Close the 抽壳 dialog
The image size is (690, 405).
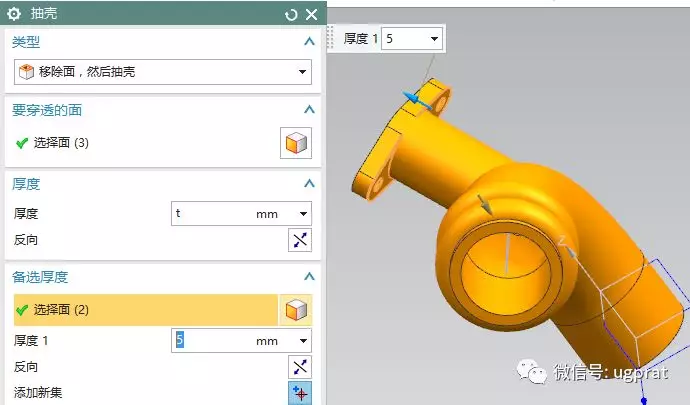tap(312, 15)
